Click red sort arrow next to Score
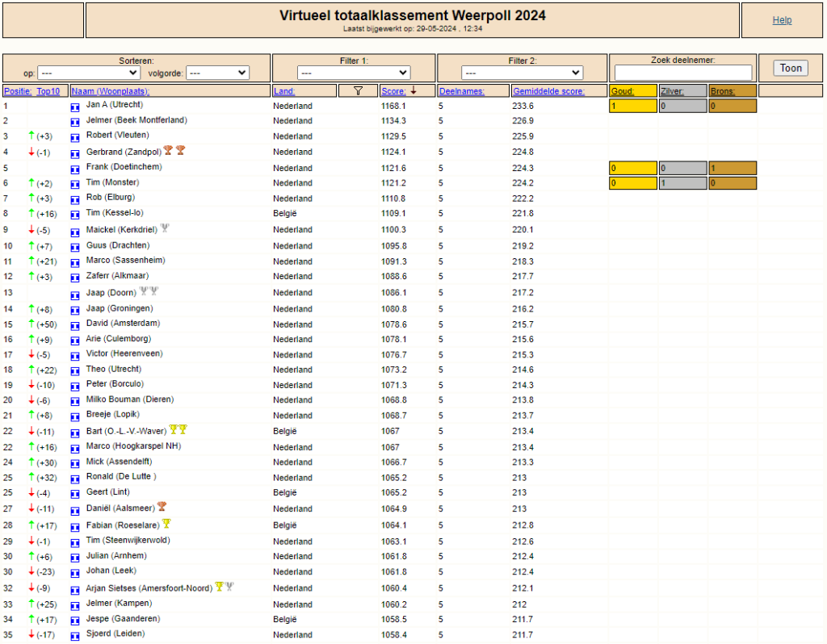The image size is (827, 644). (x=413, y=90)
